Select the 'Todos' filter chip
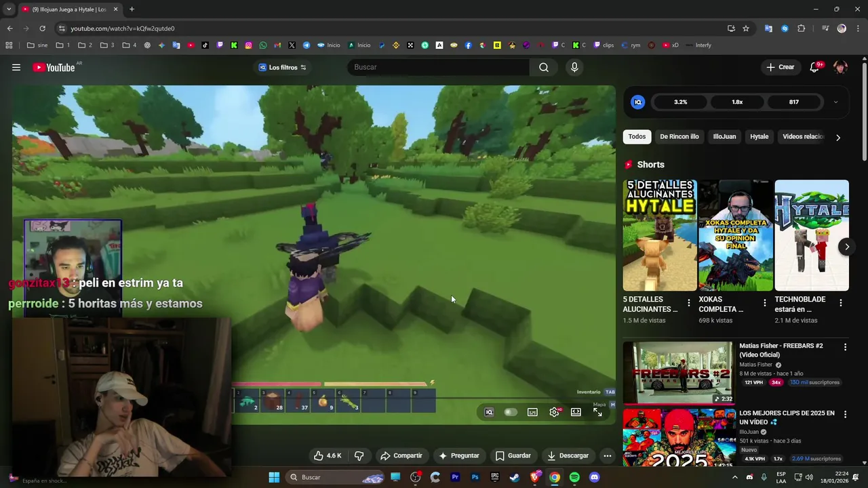This screenshot has height=488, width=868. tap(637, 137)
